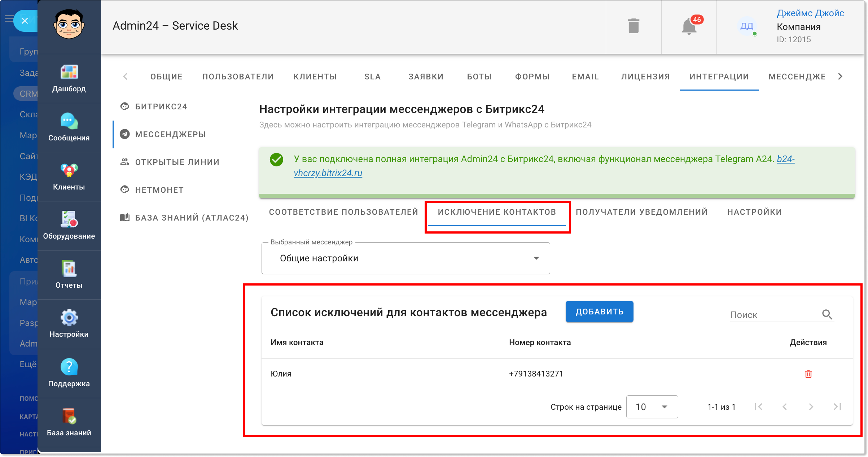The width and height of the screenshot is (868, 457).
Task: Select БАЗА ЗНАНИЙ (АТЛАС24) side menu item
Action: click(185, 218)
